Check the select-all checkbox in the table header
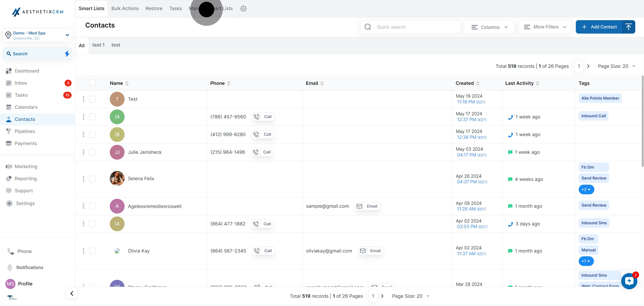This screenshot has width=644, height=306. pyautogui.click(x=93, y=83)
